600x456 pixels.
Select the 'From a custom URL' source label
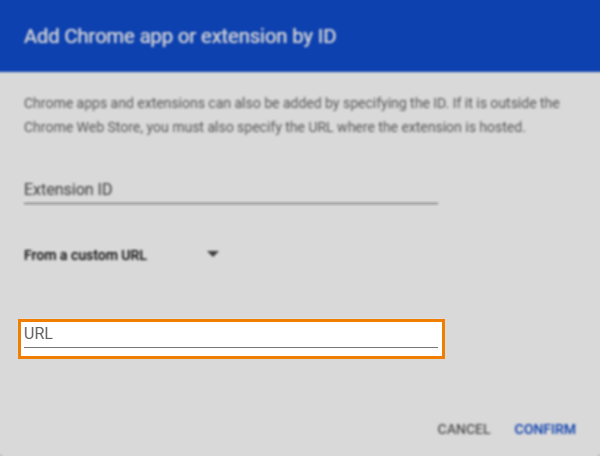point(85,255)
